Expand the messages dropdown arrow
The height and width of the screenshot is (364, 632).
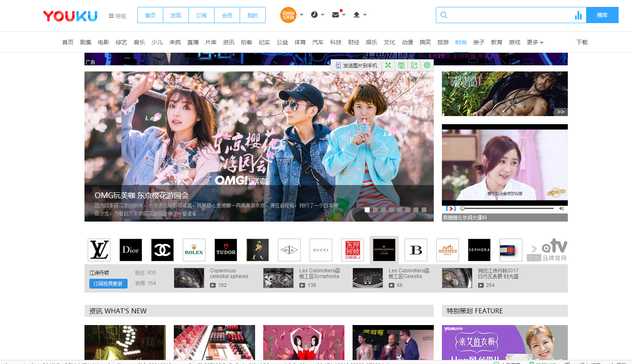(344, 15)
